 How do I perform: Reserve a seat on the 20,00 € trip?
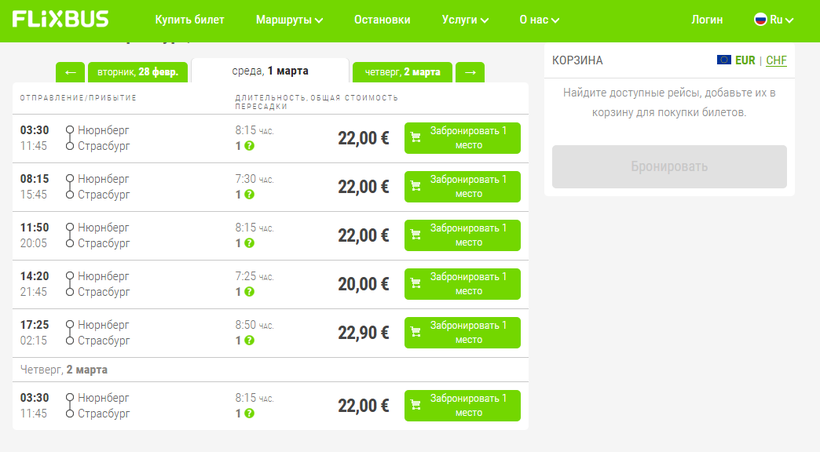(462, 284)
